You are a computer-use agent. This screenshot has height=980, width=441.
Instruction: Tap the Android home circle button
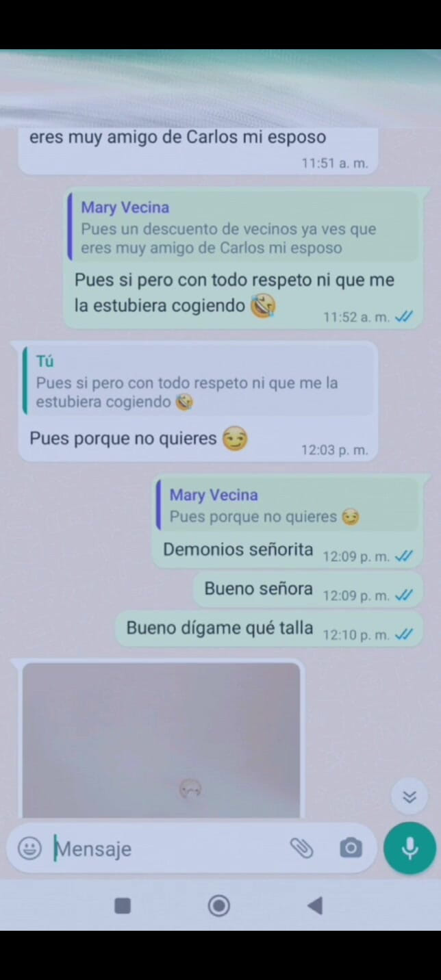(x=219, y=906)
